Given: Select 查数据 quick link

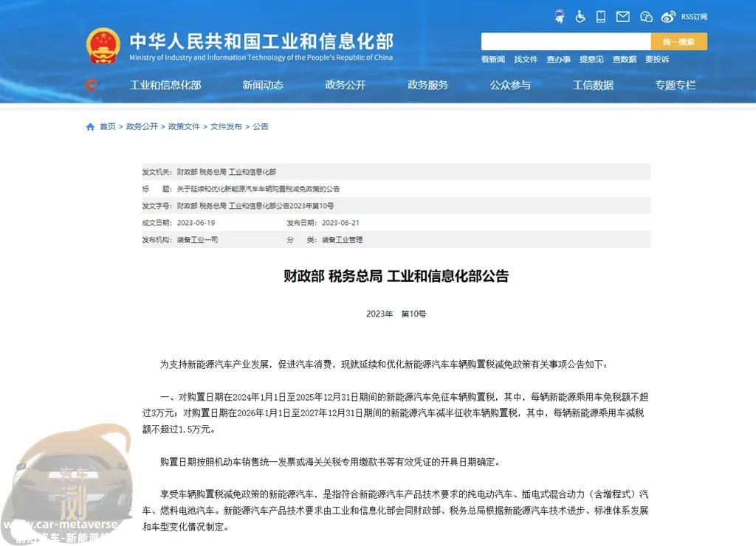Looking at the screenshot, I should pos(625,59).
